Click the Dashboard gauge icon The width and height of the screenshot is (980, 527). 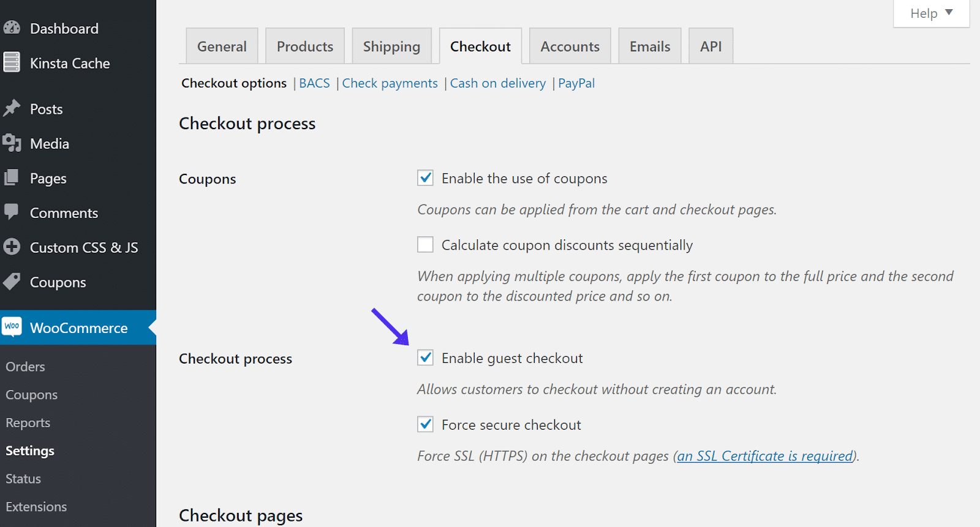point(12,28)
